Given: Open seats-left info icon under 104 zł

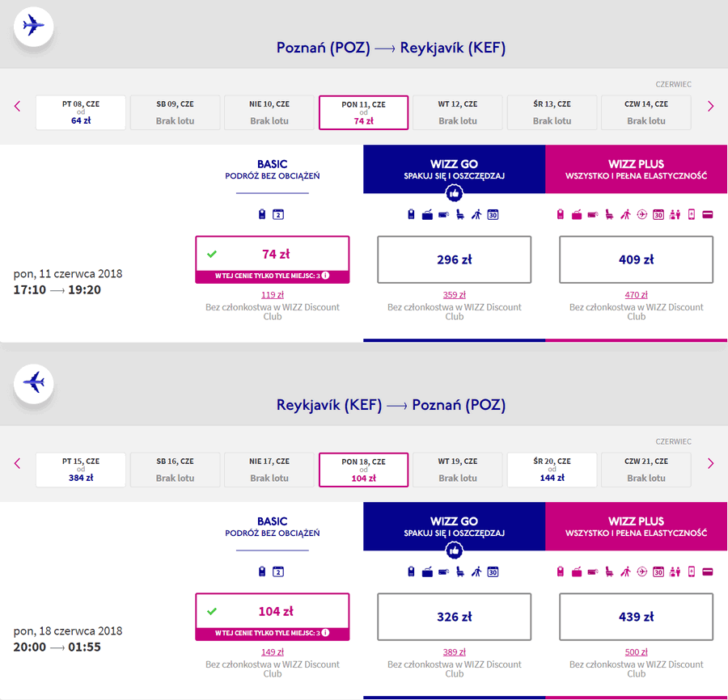Looking at the screenshot, I should point(325,633).
